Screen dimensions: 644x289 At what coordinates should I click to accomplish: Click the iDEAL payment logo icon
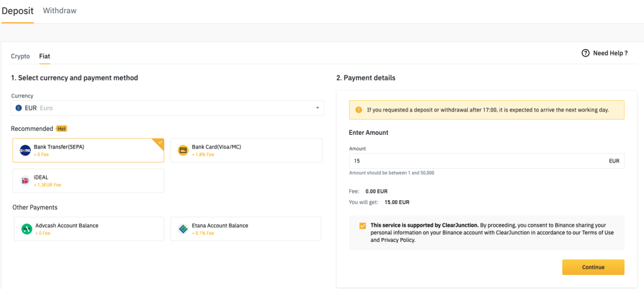point(25,181)
